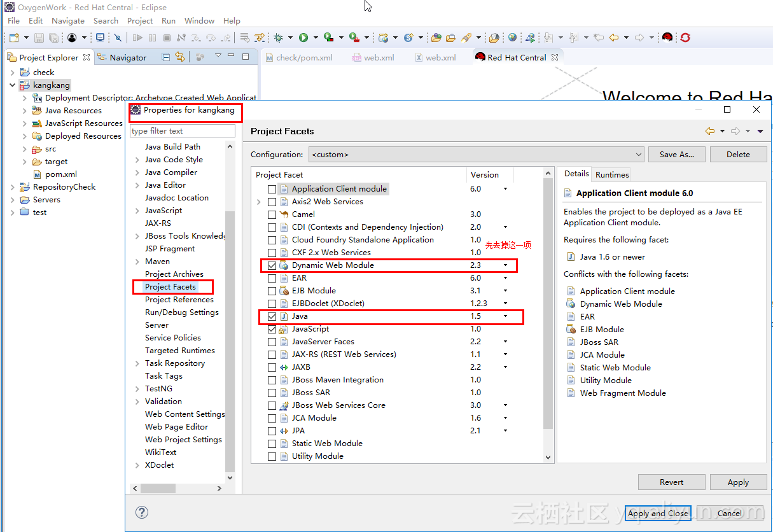Select pom.xml under kangkang project

point(61,174)
